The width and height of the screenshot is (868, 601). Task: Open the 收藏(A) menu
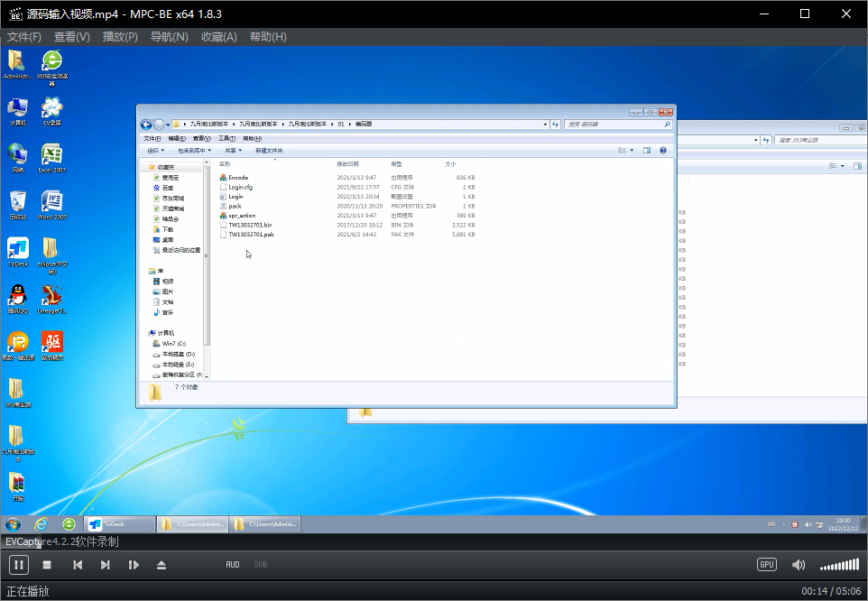click(219, 36)
